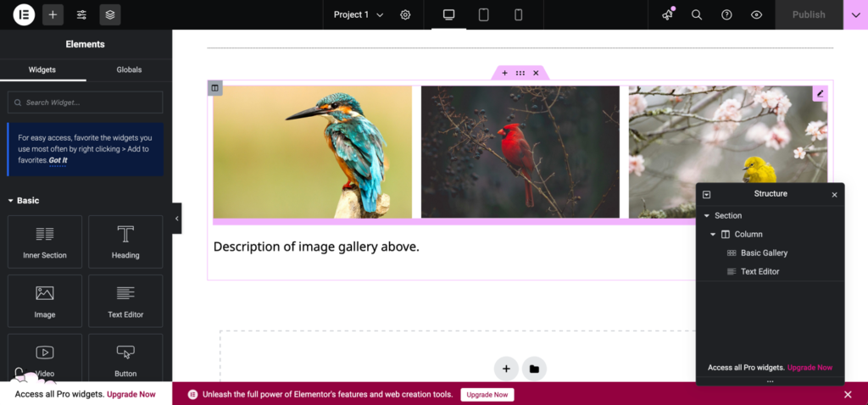
Task: Add new section with round plus button
Action: [x=506, y=369]
